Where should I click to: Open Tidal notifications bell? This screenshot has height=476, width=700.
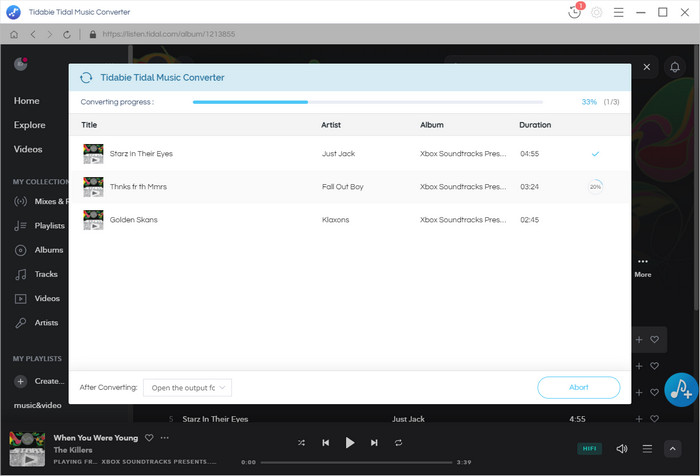point(675,67)
